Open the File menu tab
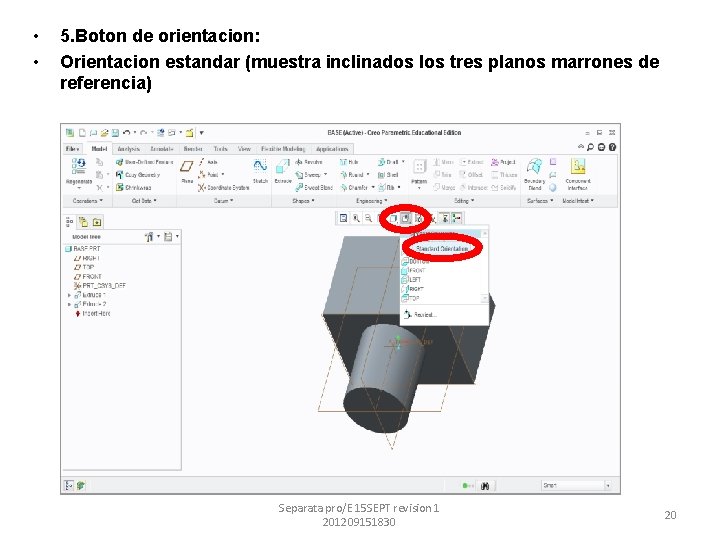The height and width of the screenshot is (540, 720). pos(73,149)
